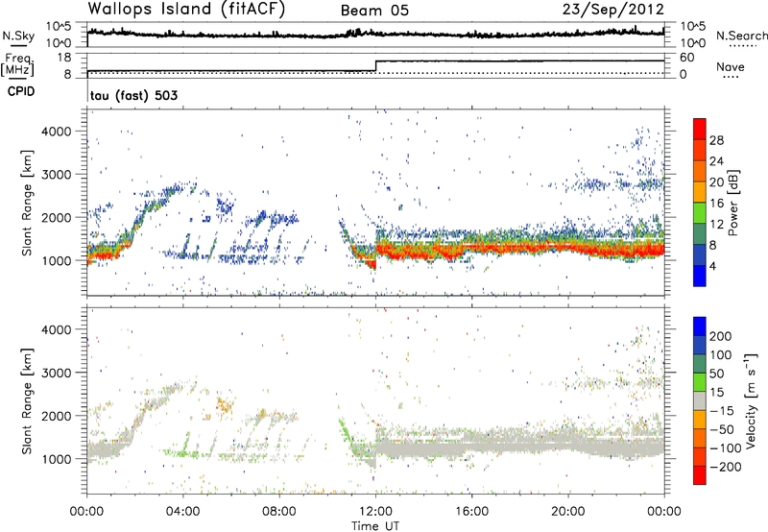Click the "Slant Range [km]" label of velocity panel
This screenshot has height=532, width=768.
27,400
